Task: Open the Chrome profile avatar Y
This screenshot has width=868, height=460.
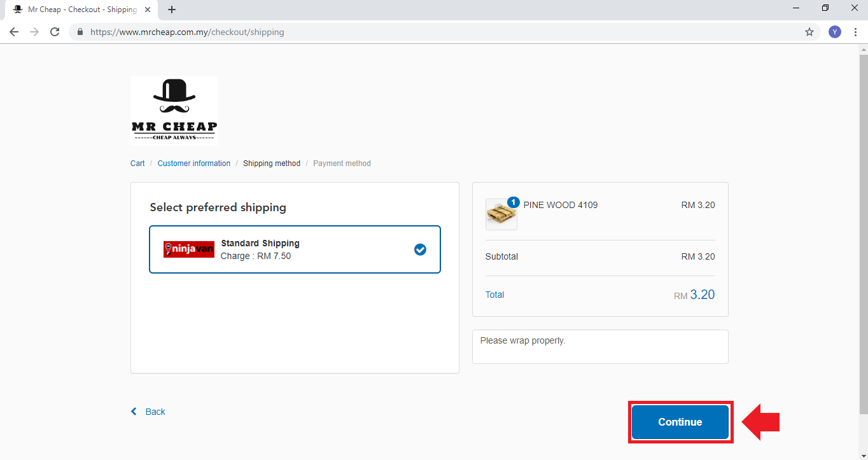Action: click(x=835, y=32)
